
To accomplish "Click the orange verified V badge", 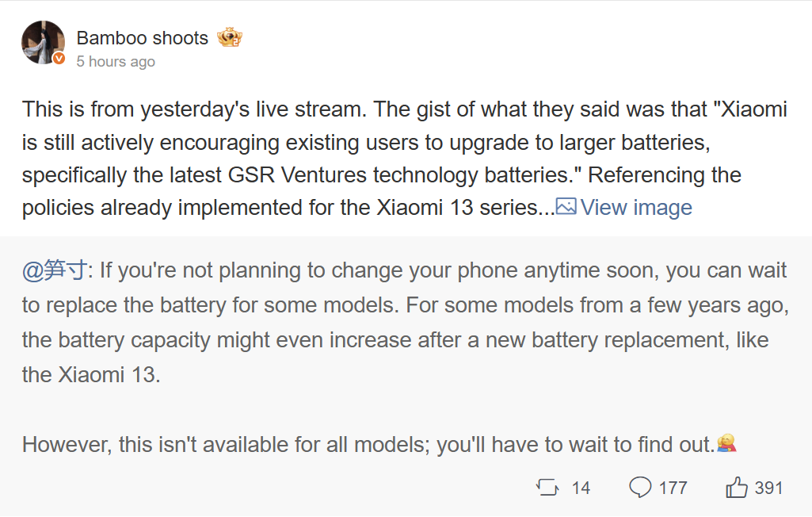I will 59,59.
